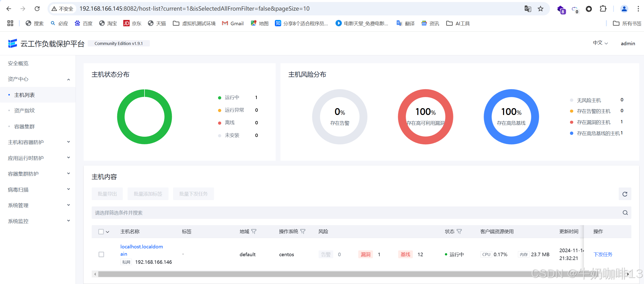Click the search magnifier icon in filter bar

coord(625,213)
